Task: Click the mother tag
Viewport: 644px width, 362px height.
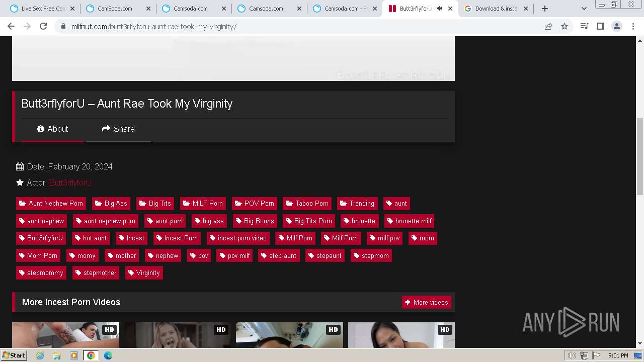Action: (122, 256)
